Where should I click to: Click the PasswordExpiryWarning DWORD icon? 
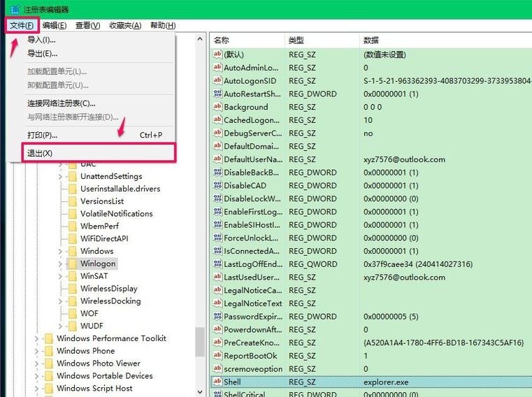217,316
